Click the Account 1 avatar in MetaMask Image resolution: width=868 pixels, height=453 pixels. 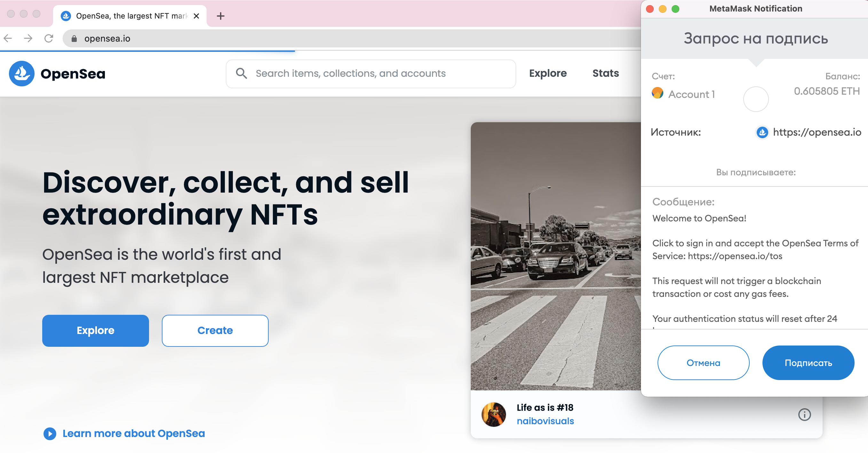658,93
